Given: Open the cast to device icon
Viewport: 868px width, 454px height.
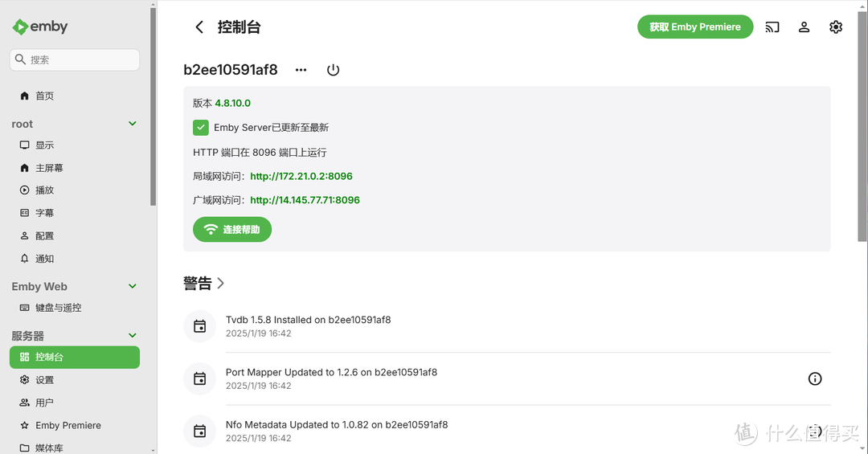Looking at the screenshot, I should point(772,27).
